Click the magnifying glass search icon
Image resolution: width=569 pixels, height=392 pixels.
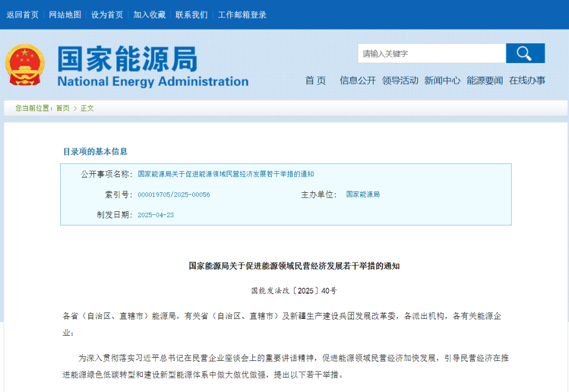(x=525, y=53)
